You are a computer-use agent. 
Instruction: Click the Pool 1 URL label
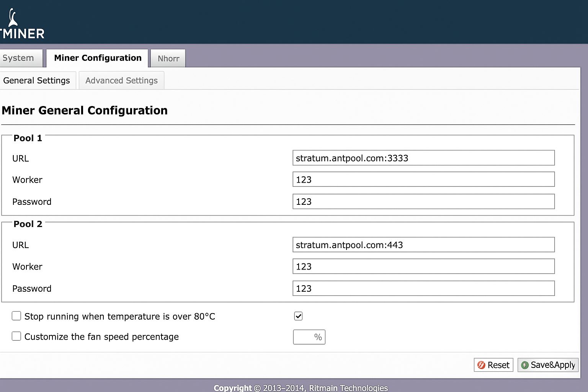20,158
